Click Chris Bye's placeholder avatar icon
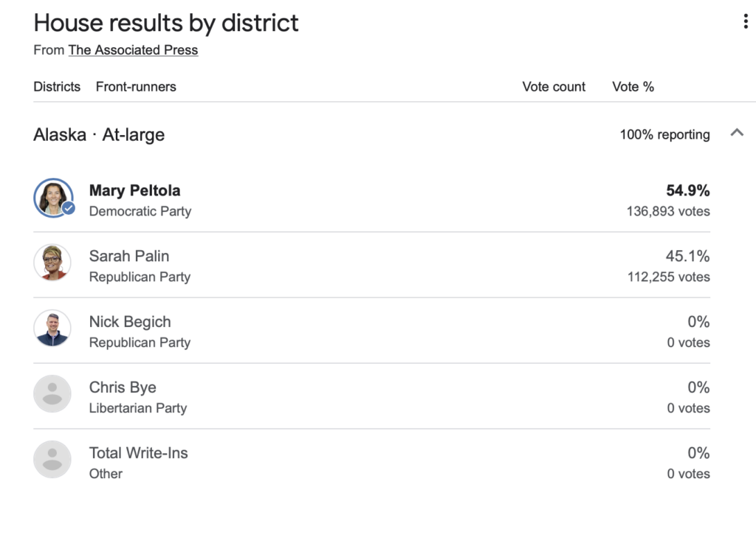The height and width of the screenshot is (535, 756). click(x=52, y=394)
